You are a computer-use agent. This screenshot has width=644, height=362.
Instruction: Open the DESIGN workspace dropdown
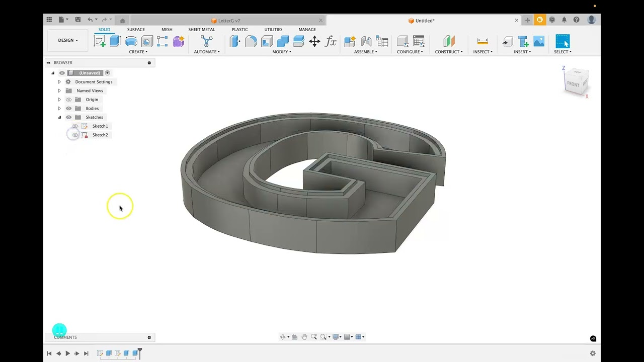pos(68,40)
